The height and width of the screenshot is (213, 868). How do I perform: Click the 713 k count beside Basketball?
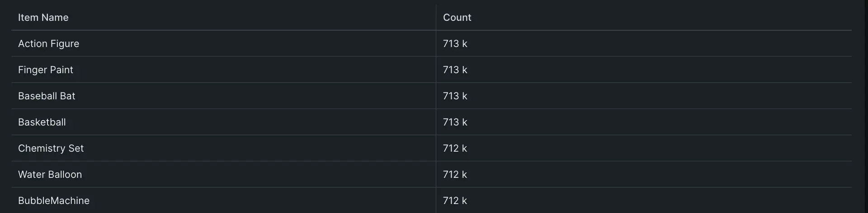(455, 122)
